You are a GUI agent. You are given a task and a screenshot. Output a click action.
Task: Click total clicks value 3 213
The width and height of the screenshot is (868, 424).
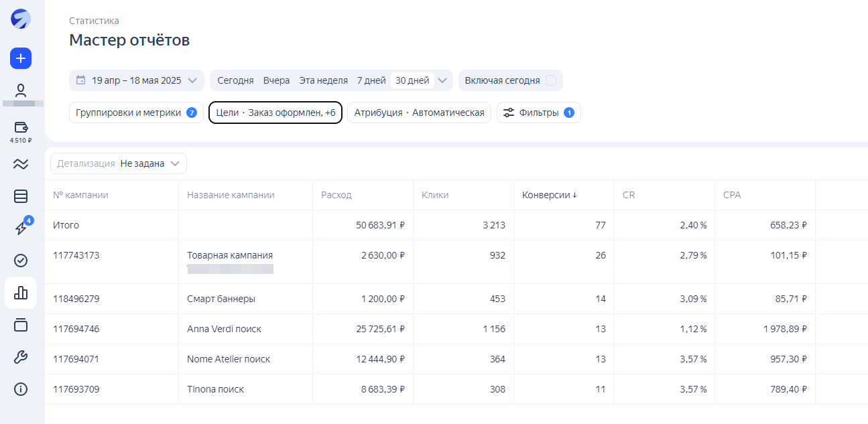(494, 225)
